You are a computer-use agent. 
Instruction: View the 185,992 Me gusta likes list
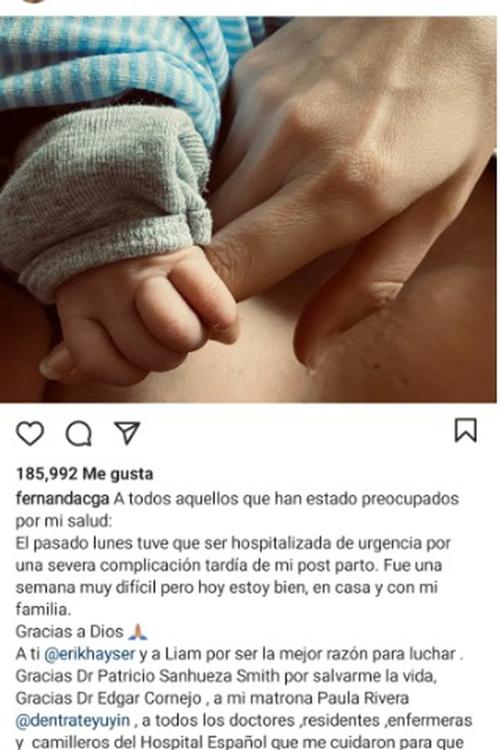point(85,474)
